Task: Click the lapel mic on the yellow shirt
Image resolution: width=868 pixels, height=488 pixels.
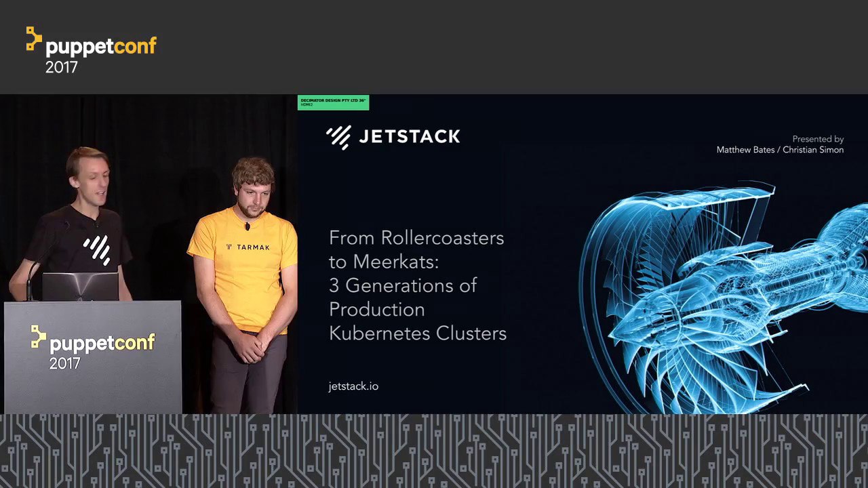Action: (248, 226)
